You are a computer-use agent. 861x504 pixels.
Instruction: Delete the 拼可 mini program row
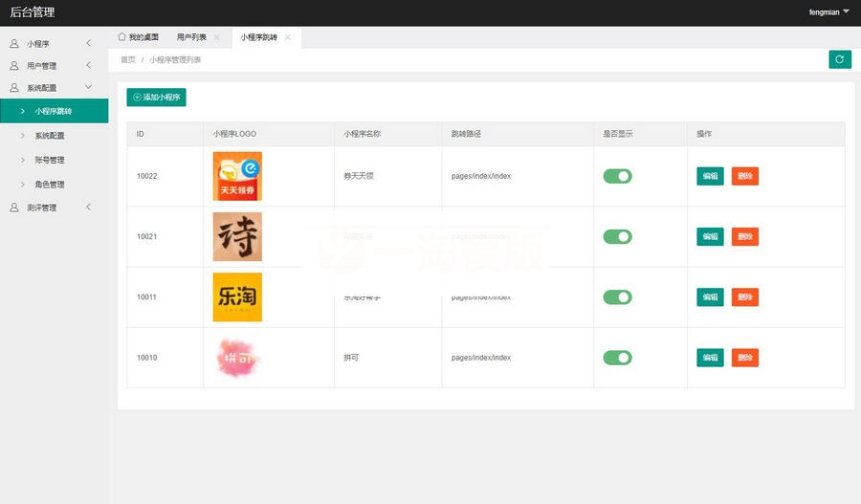744,358
